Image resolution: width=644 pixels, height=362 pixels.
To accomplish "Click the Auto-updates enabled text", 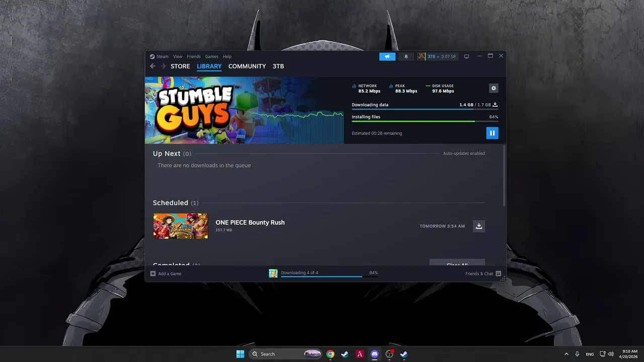I will point(464,153).
